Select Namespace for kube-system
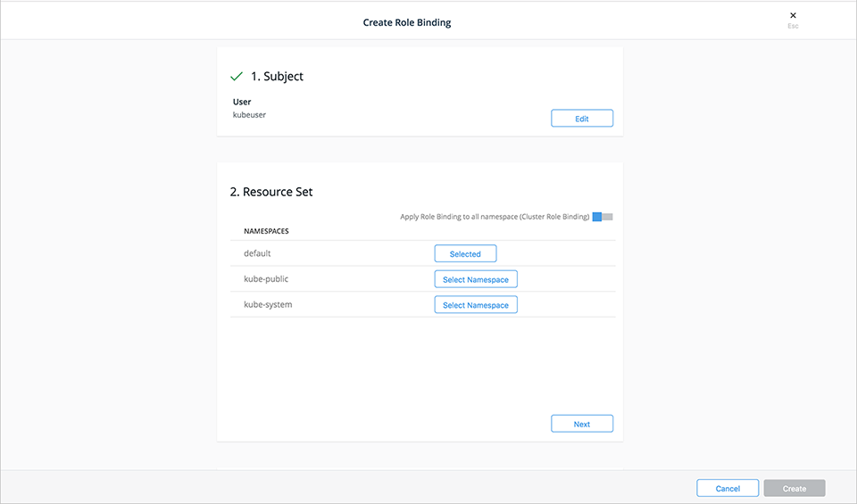Viewport: 857px width, 504px height. coord(475,305)
